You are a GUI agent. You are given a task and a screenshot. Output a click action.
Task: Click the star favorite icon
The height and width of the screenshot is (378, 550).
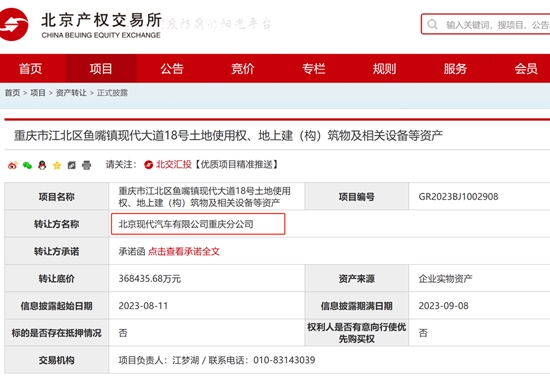[x=57, y=165]
